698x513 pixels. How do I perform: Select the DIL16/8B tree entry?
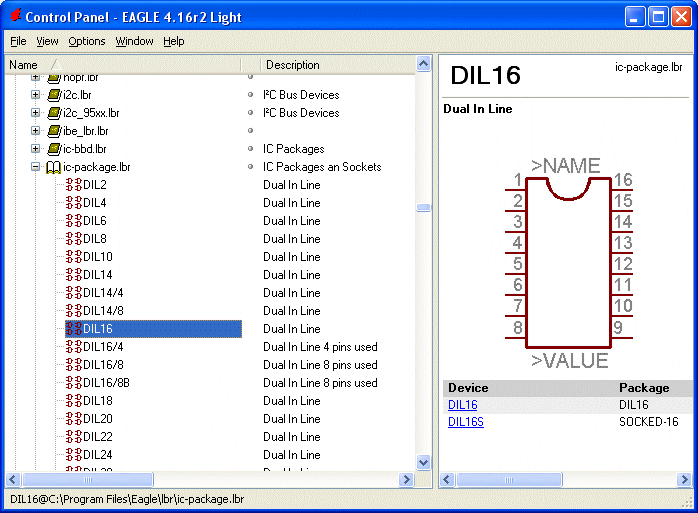106,383
